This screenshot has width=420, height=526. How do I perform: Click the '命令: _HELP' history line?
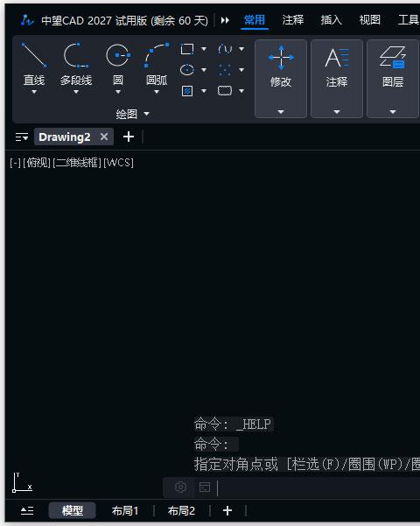click(233, 424)
